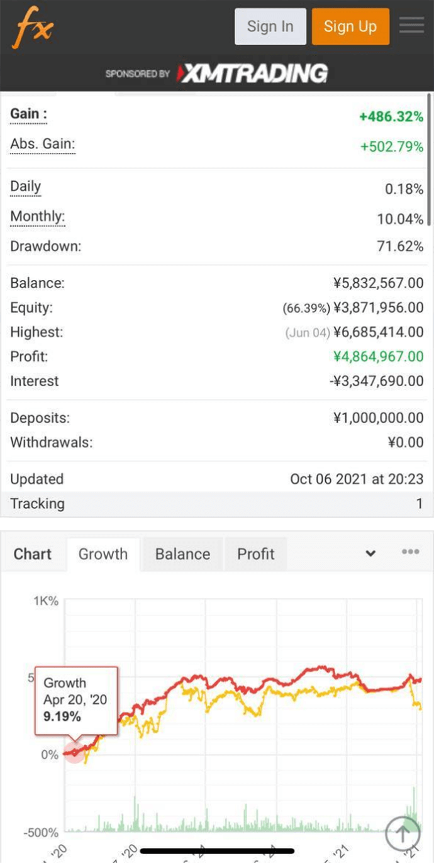Expand the chart chevron dropdown
Image resolution: width=434 pixels, height=868 pixels.
pos(371,554)
